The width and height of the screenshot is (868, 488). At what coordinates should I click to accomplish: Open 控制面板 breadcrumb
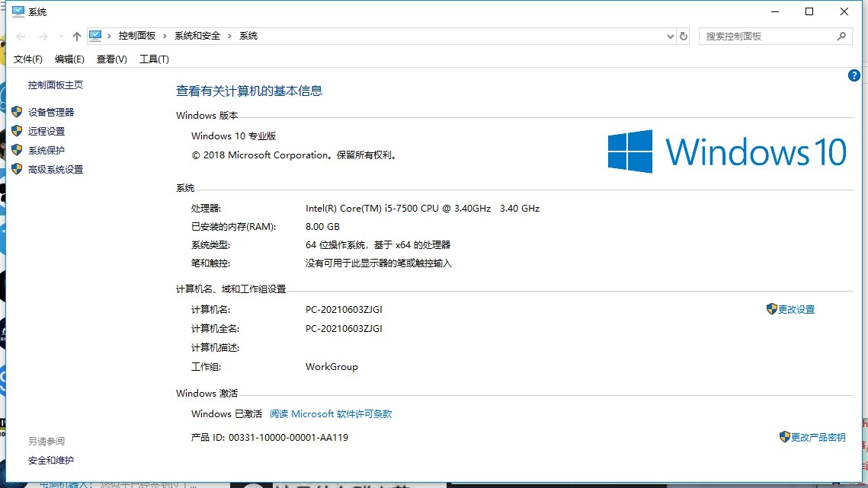[x=136, y=36]
